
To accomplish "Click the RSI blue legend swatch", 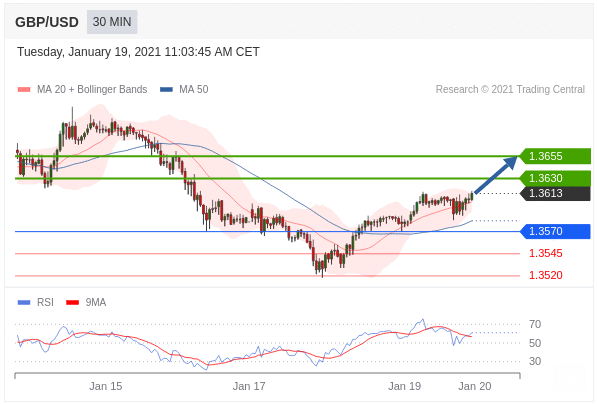I will [x=24, y=302].
